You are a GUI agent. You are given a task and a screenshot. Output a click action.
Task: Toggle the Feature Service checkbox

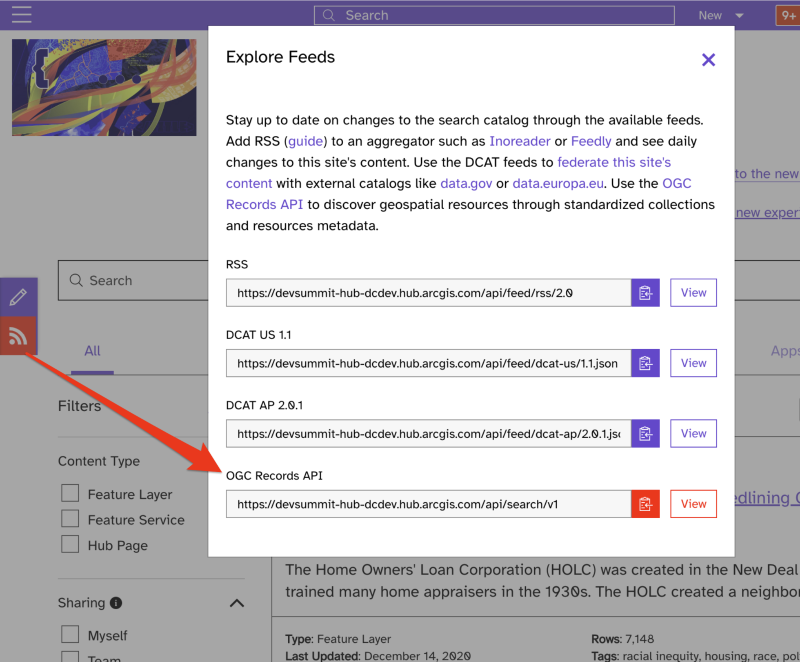coord(70,519)
